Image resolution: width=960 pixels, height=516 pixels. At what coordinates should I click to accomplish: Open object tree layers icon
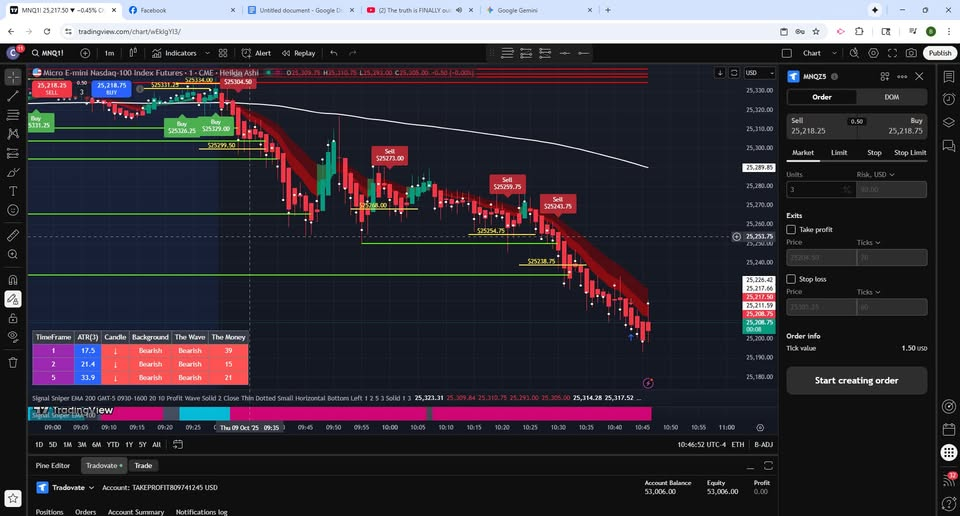948,122
